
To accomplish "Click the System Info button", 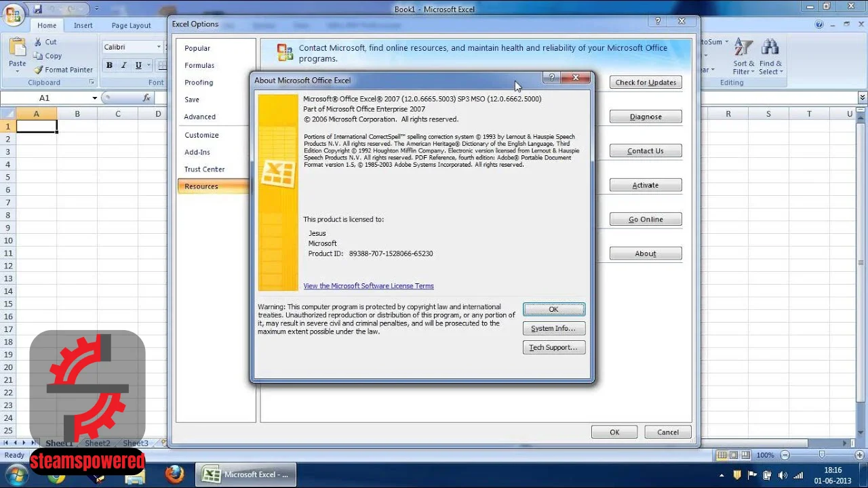I will [x=553, y=328].
